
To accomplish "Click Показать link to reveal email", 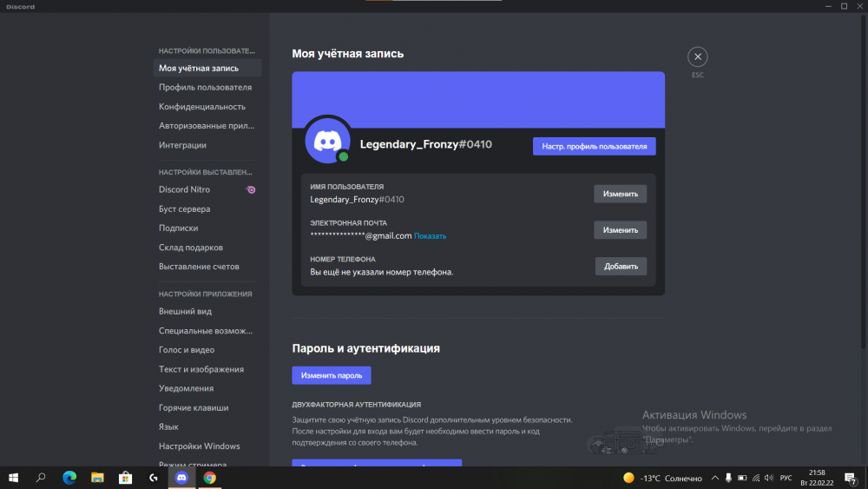I will click(431, 236).
